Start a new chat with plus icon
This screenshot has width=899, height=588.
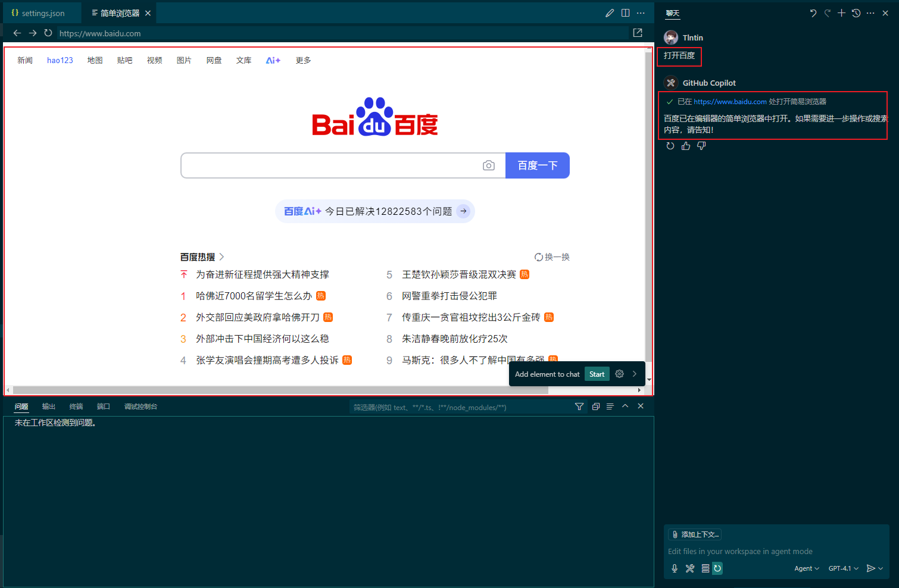click(x=841, y=13)
